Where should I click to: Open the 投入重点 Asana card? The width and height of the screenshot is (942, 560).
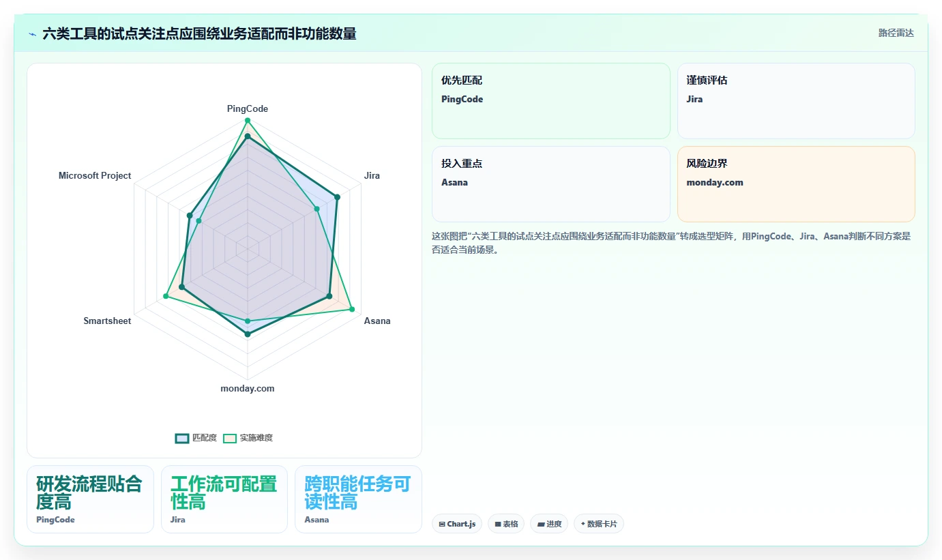click(x=551, y=184)
